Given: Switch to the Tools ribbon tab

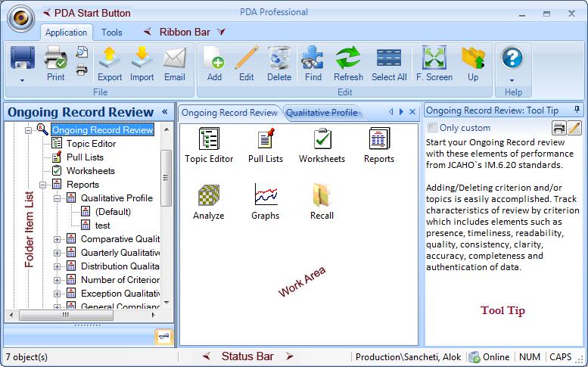Looking at the screenshot, I should pyautogui.click(x=112, y=33).
